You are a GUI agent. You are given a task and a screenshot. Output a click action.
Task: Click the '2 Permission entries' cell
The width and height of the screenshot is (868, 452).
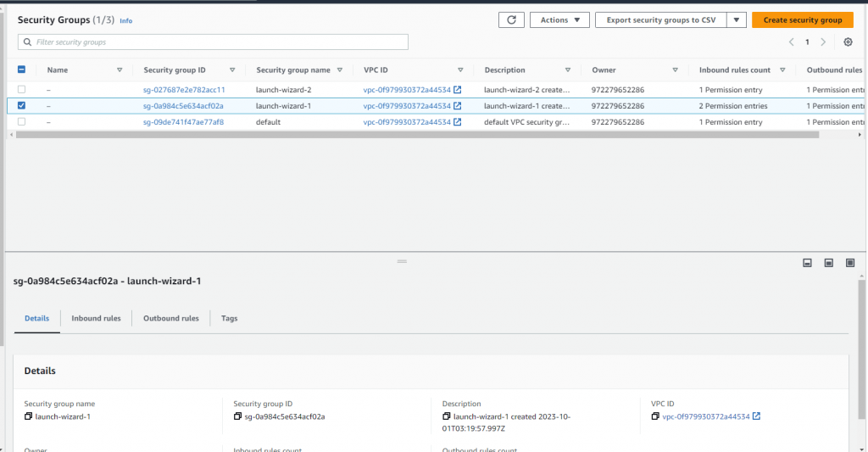point(733,106)
